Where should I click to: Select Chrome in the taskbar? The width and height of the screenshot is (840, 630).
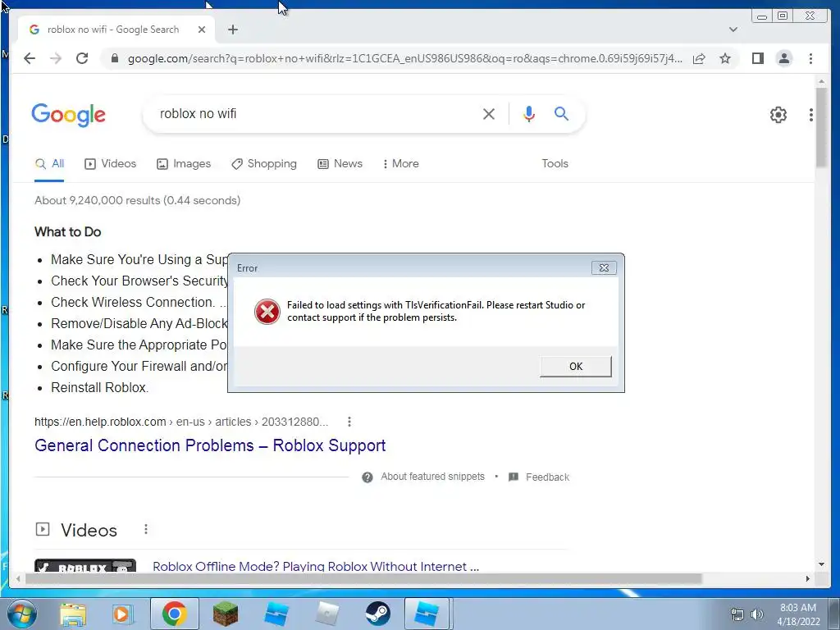175,614
